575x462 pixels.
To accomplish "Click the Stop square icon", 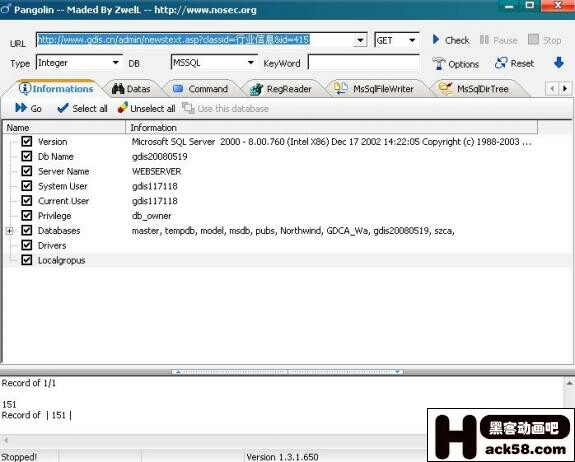I will pyautogui.click(x=533, y=39).
